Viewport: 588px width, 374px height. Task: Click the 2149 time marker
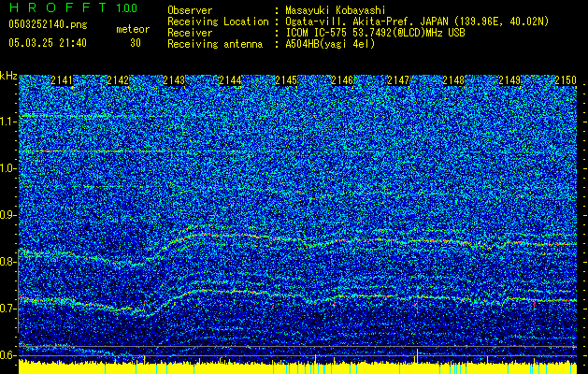click(509, 80)
